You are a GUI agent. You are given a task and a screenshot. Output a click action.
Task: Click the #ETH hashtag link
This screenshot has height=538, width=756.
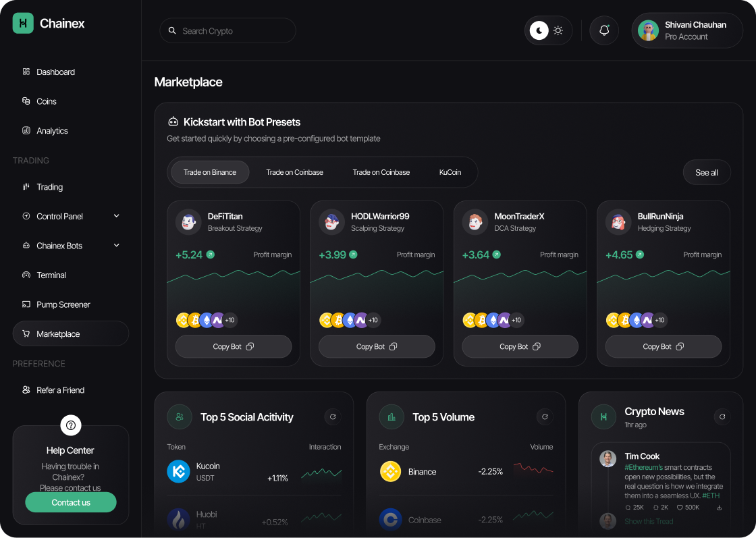711,495
